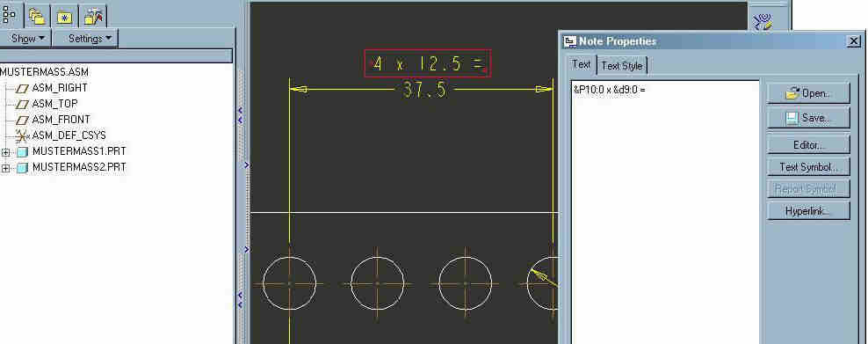The height and width of the screenshot is (344, 868).
Task: Click the Open... button
Action: tap(808, 93)
